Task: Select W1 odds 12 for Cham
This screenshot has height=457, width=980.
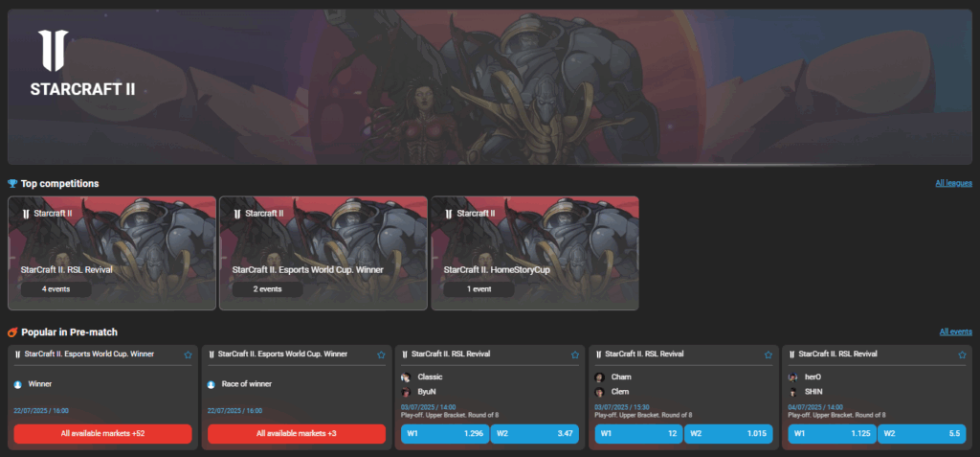Action: coord(638,434)
